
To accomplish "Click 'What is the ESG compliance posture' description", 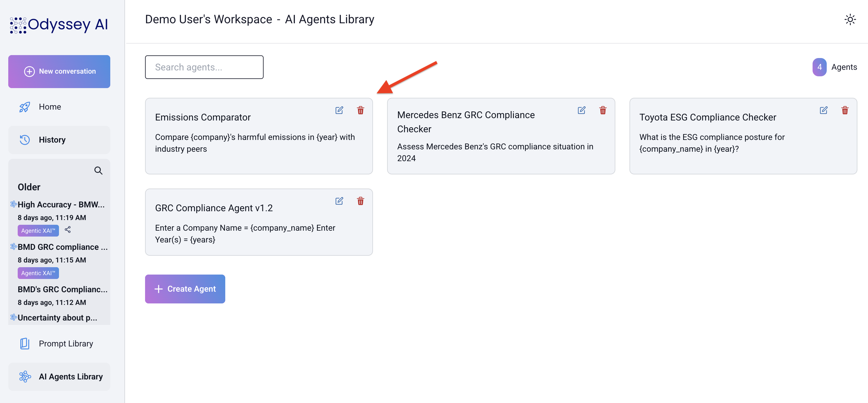I will pos(712,143).
